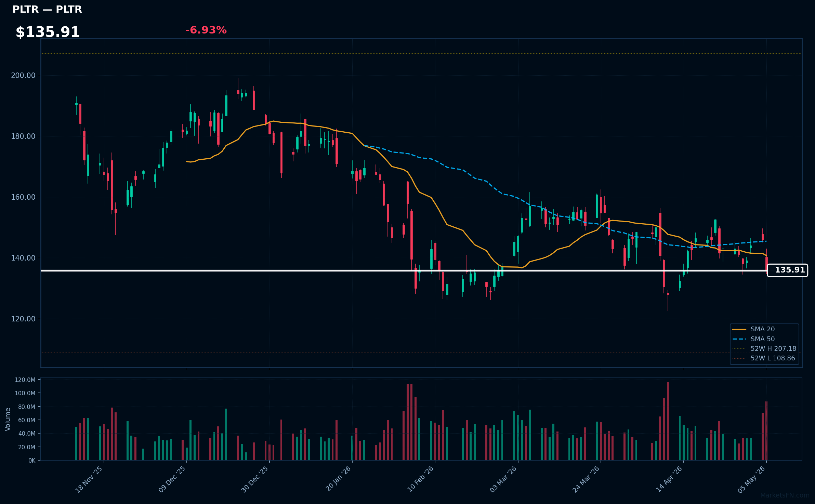This screenshot has width=815, height=504.
Task: Click the 05 May '26 date label
Action: pos(751,479)
